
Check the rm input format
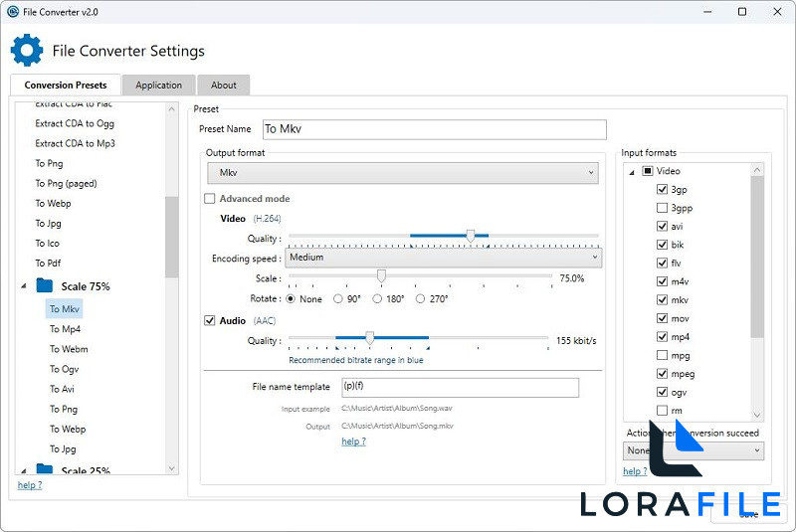[662, 411]
